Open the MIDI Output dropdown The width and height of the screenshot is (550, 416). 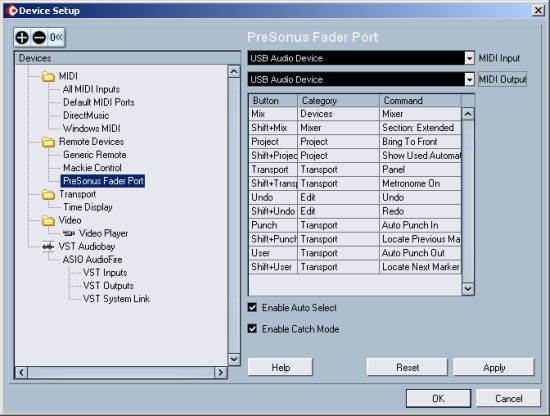[469, 80]
